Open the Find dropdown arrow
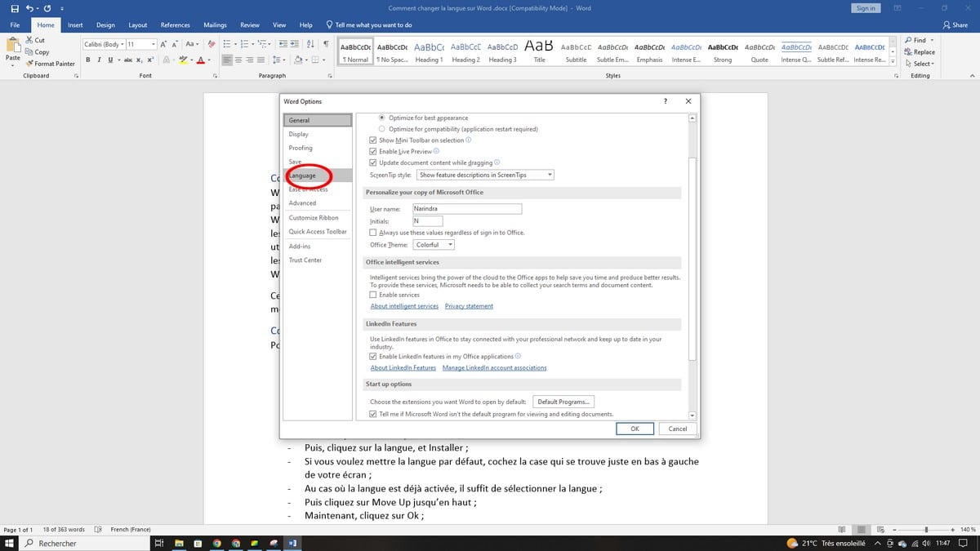980x551 pixels. [932, 40]
